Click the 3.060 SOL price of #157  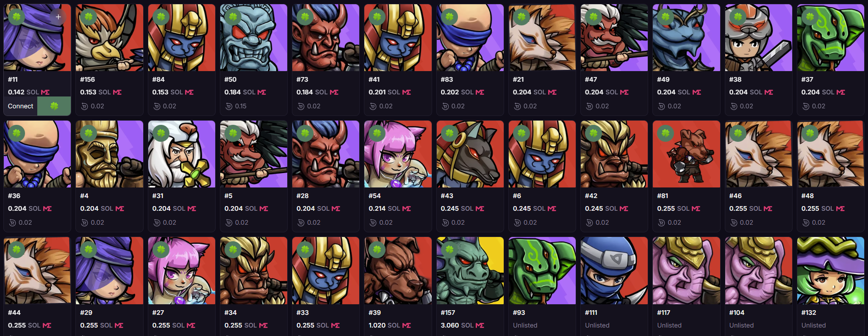pyautogui.click(x=458, y=325)
